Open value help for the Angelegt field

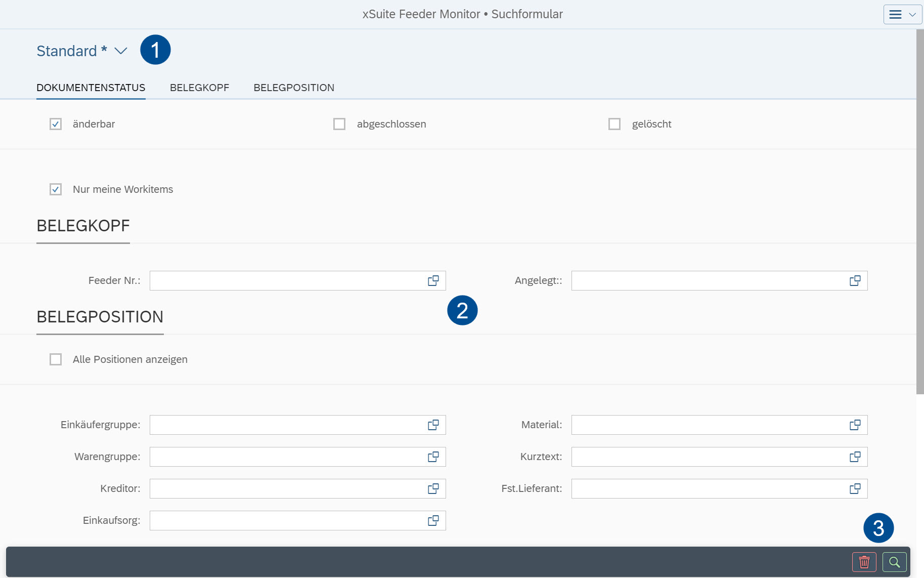pos(855,280)
